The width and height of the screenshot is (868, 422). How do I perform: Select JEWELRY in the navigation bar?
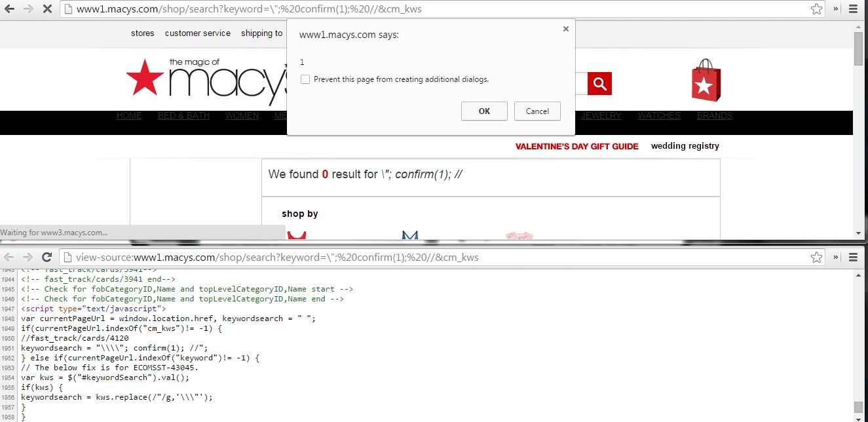[x=601, y=115]
